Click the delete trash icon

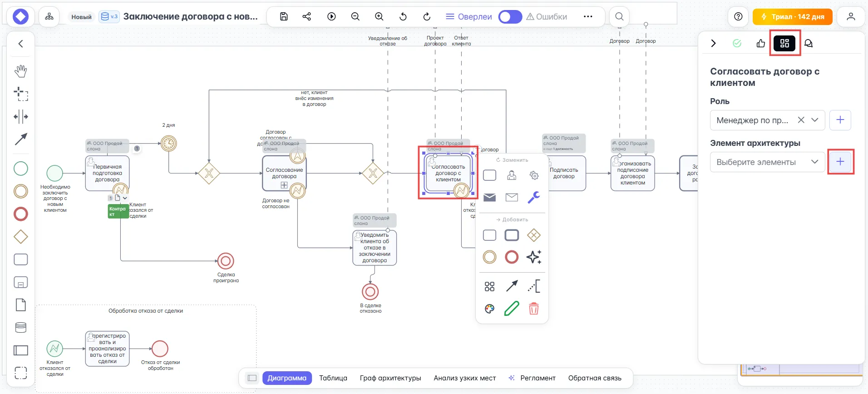click(x=533, y=309)
